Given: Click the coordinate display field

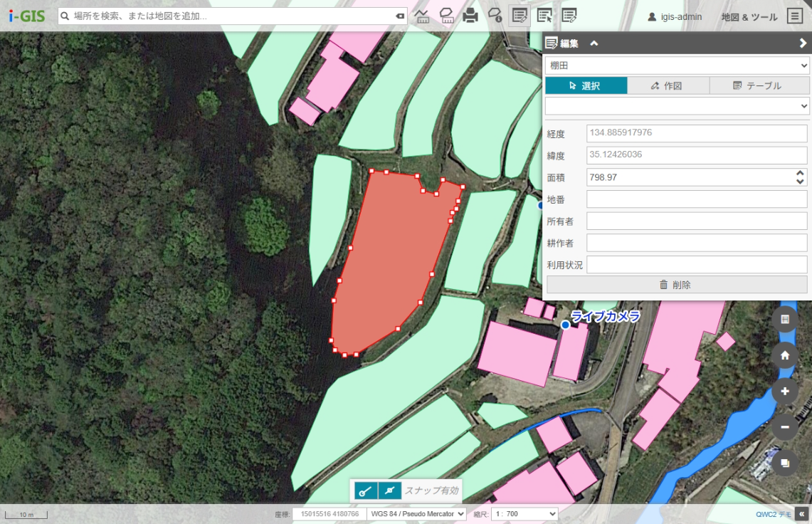Looking at the screenshot, I should pos(329,514).
